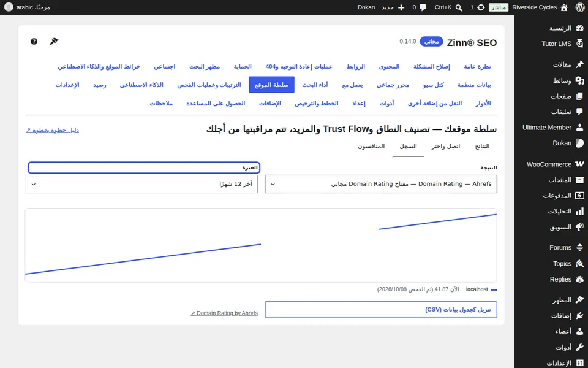Open users أعضاء sidebar icon
Screen dimensions: 588x368
pyautogui.click(x=580, y=331)
